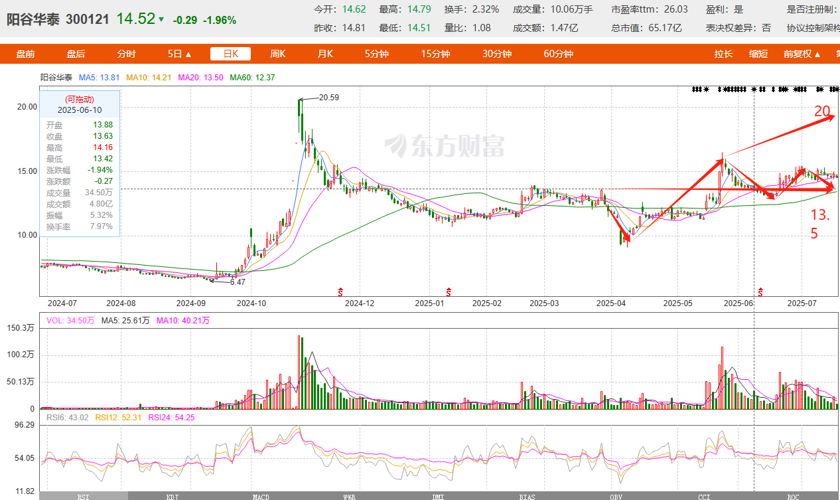Click the green down-triangle beside price 14.52

(162, 20)
